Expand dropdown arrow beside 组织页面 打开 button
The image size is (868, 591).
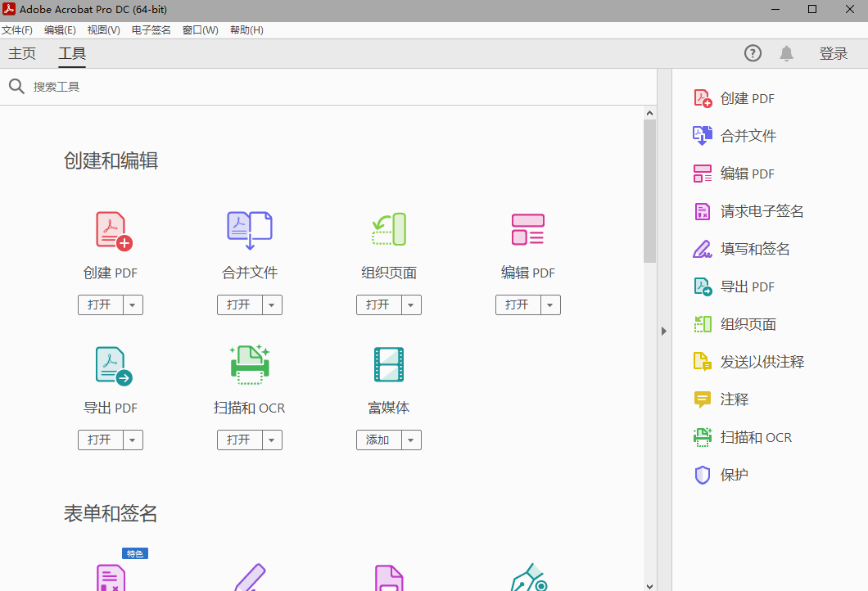[411, 305]
